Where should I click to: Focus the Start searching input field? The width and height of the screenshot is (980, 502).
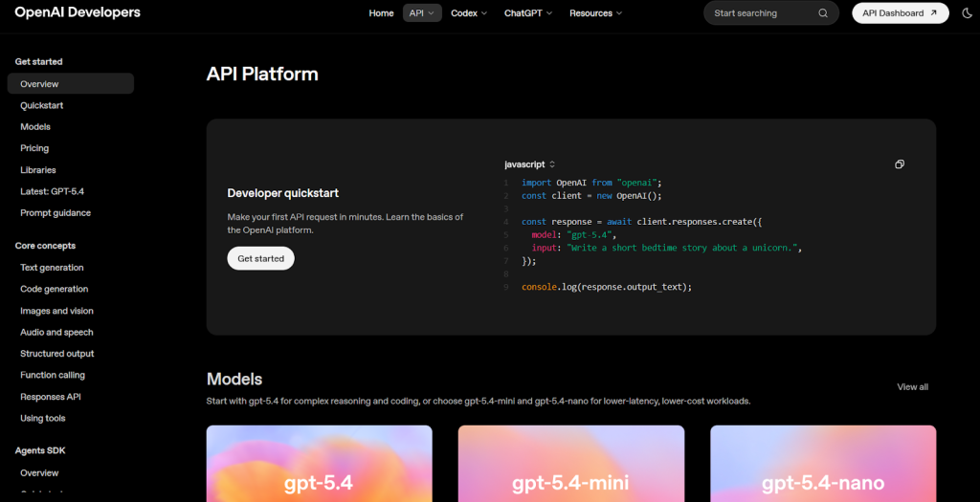(x=761, y=13)
